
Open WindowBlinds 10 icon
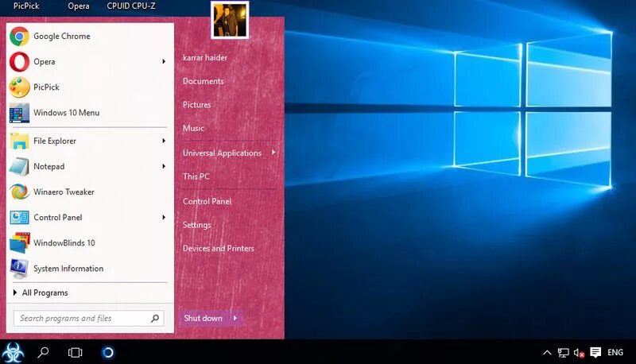[19, 243]
